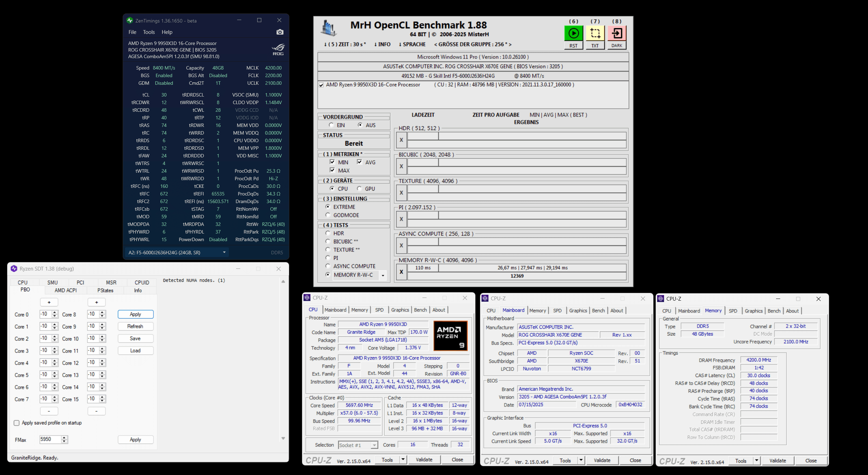This screenshot has height=475, width=868.
Task: Open the SPRACHE language selector
Action: (x=412, y=44)
